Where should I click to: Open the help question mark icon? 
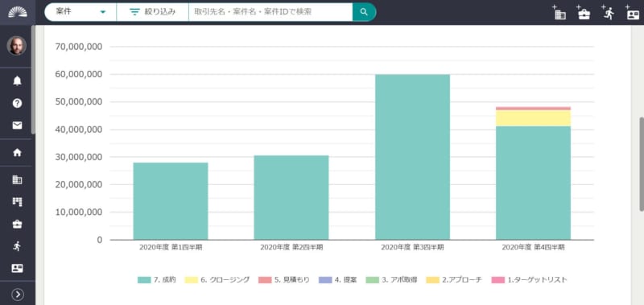point(17,103)
